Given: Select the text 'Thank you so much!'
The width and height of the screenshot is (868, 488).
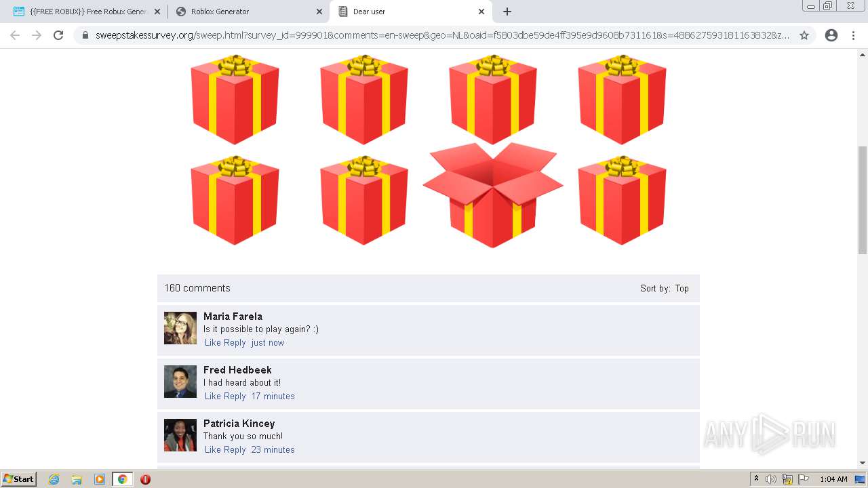Looking at the screenshot, I should (x=243, y=436).
